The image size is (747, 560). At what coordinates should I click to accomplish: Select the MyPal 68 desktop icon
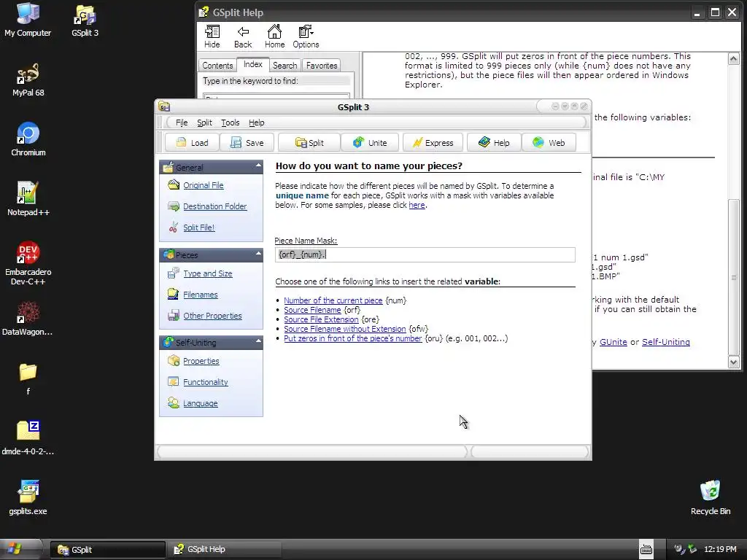(28, 80)
